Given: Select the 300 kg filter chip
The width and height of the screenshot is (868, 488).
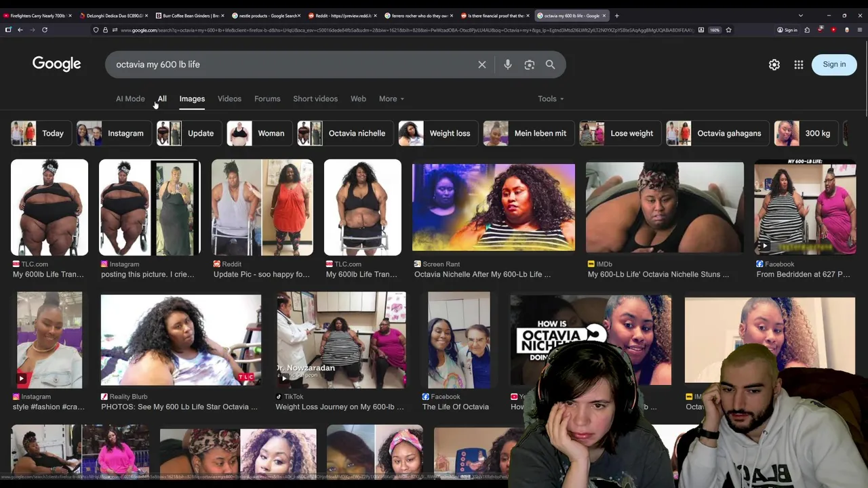Looking at the screenshot, I should pyautogui.click(x=806, y=134).
